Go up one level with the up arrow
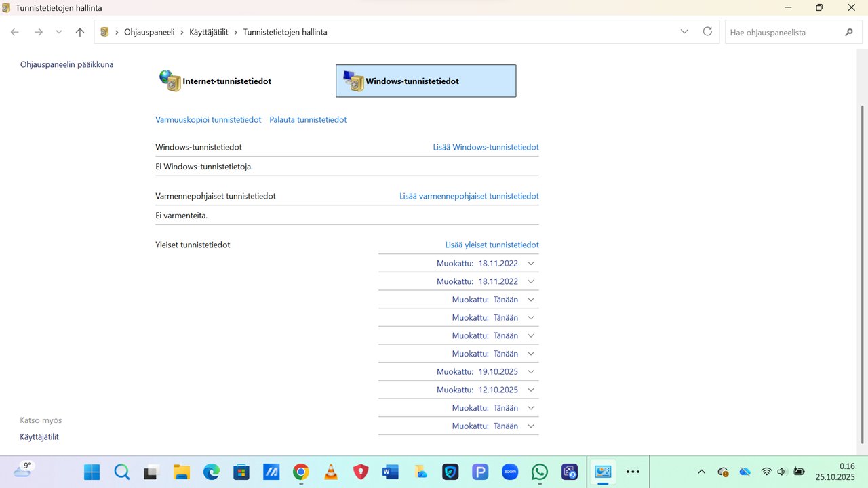868x488 pixels. point(80,32)
